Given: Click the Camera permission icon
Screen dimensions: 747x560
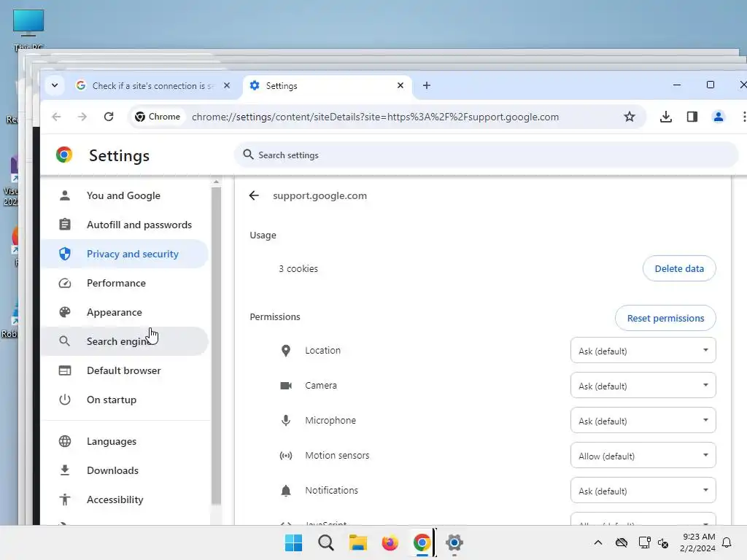Looking at the screenshot, I should 286,385.
